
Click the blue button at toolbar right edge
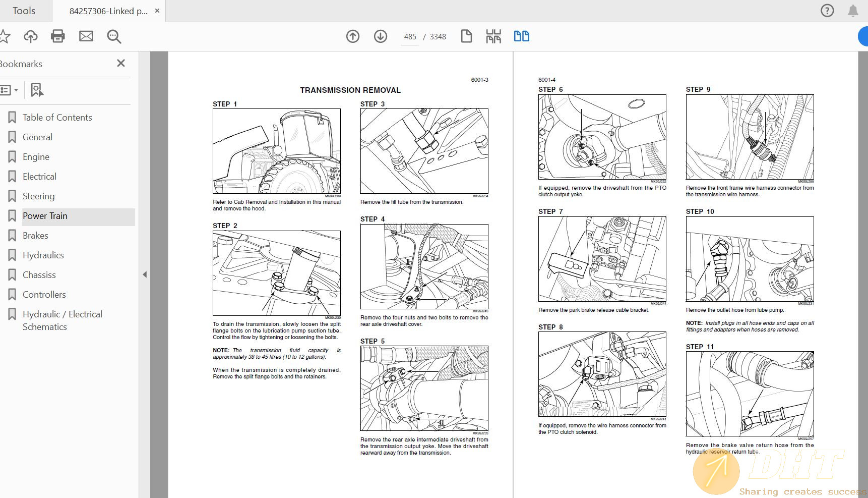click(863, 36)
